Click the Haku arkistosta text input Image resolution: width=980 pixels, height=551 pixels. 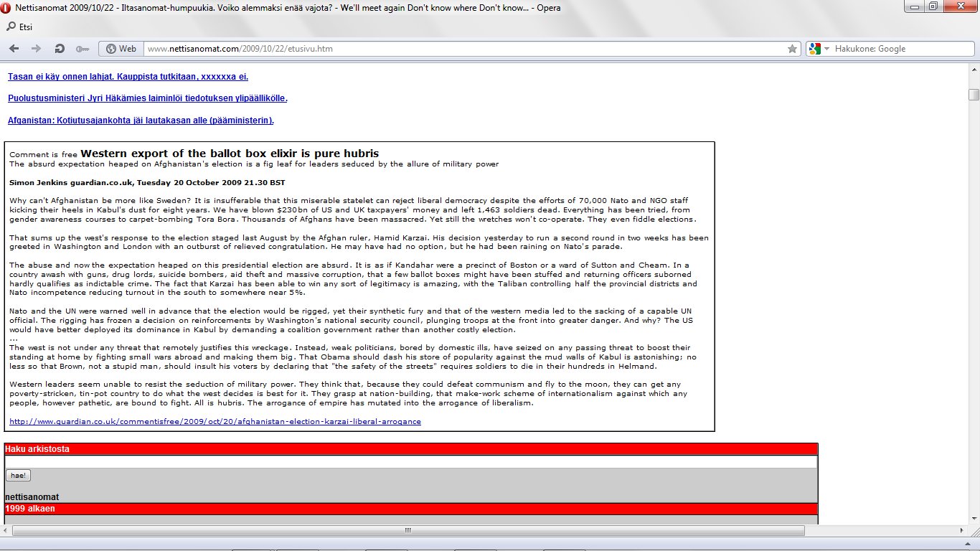[410, 462]
